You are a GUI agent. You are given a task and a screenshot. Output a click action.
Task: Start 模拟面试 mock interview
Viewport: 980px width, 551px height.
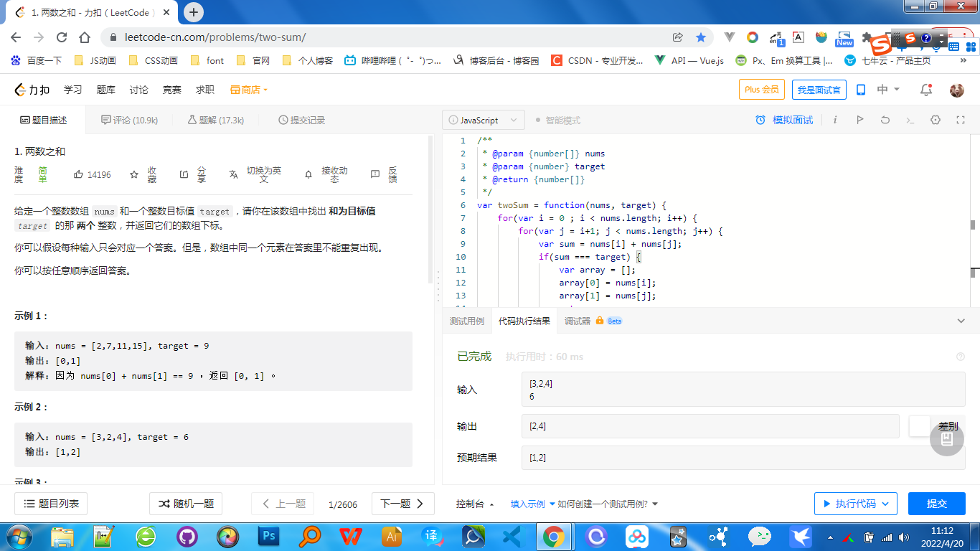click(785, 120)
